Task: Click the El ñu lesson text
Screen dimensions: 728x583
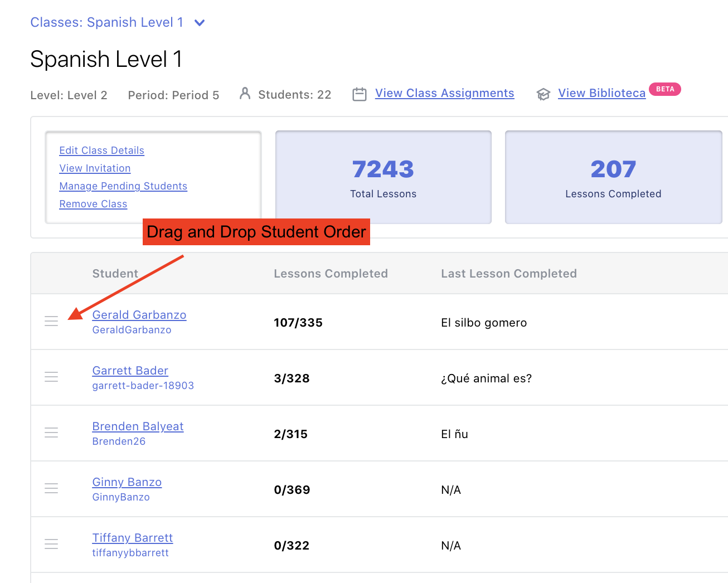Action: 454,434
